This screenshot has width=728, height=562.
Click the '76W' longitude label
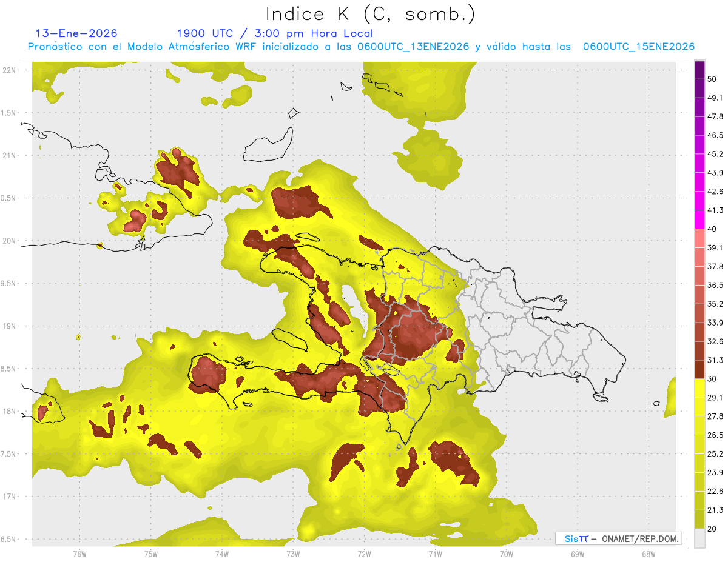pos(79,554)
